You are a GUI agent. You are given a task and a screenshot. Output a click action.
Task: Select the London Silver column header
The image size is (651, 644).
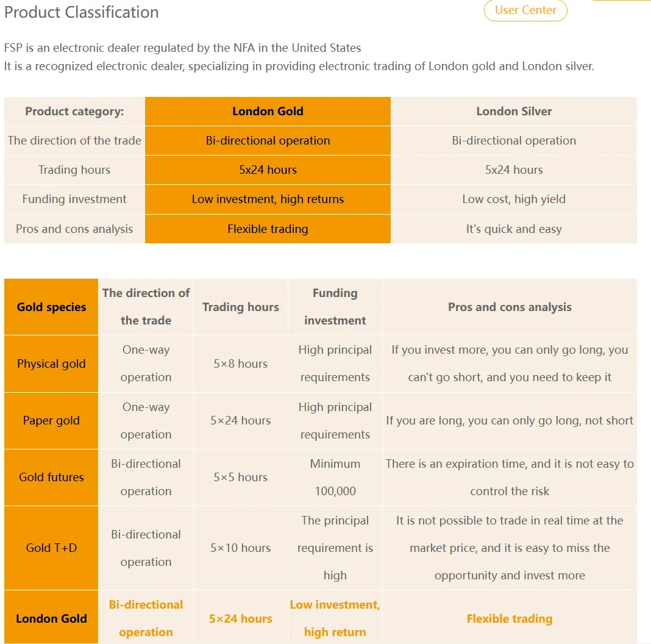click(514, 112)
